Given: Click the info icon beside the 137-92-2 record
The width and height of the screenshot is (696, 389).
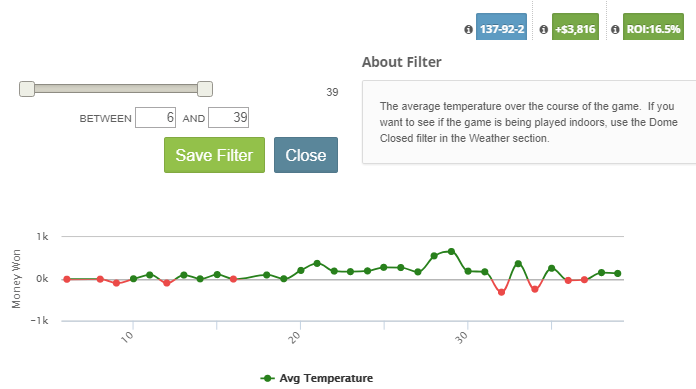Looking at the screenshot, I should pyautogui.click(x=468, y=29).
